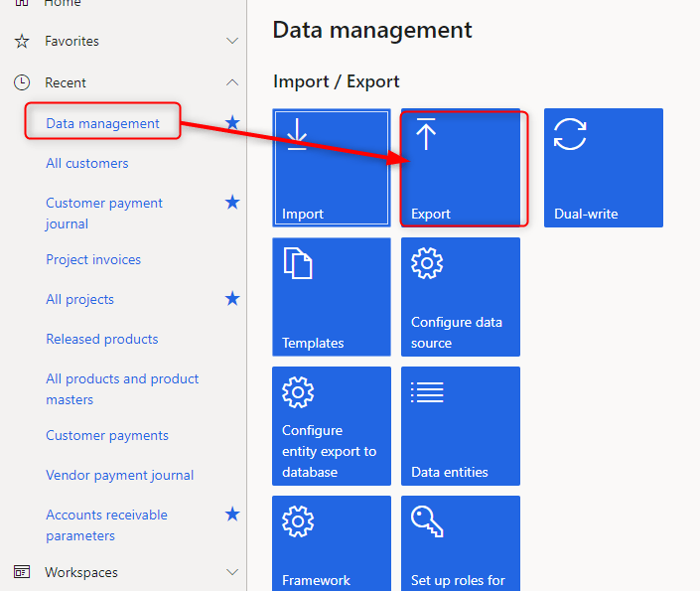This screenshot has height=591, width=700.
Task: Open the Export tile
Action: 461,167
